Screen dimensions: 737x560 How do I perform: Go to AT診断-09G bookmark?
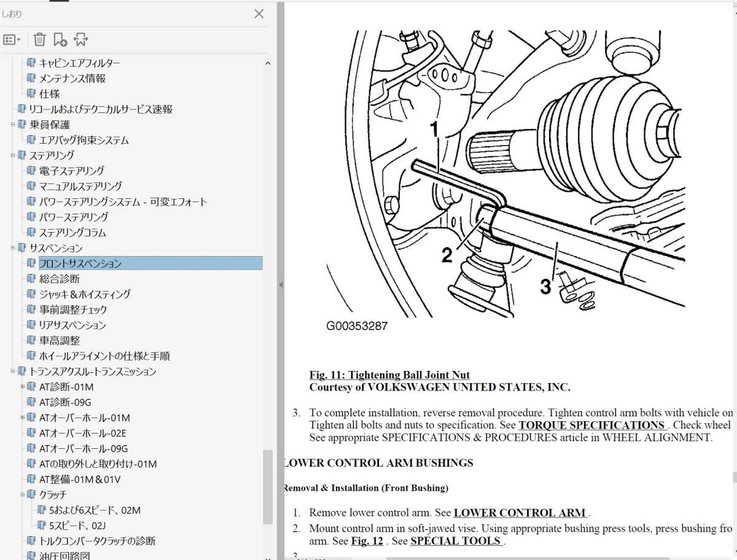(x=65, y=402)
